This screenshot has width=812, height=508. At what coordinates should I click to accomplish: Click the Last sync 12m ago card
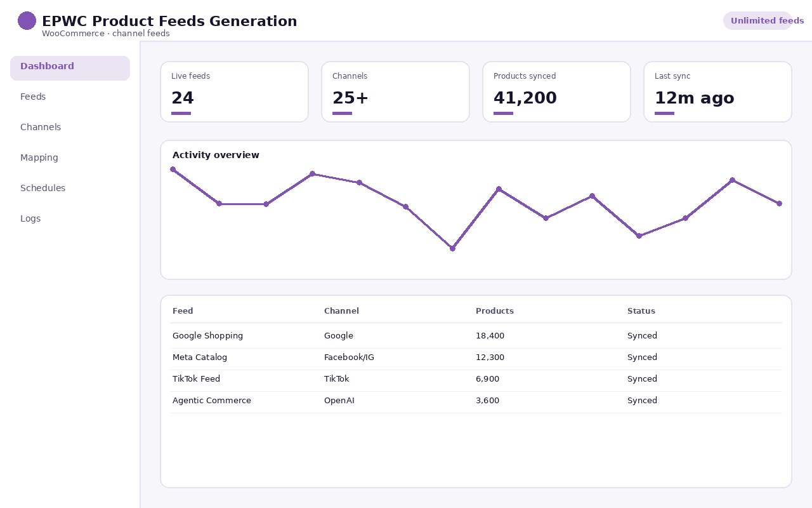click(x=717, y=91)
